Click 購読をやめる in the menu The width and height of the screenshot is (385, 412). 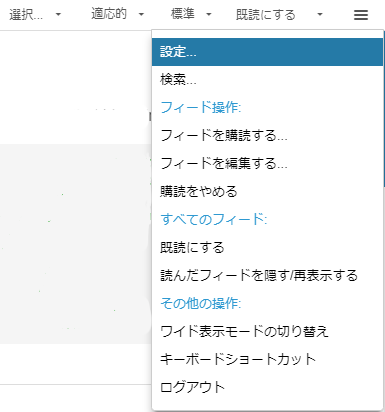tap(267, 192)
